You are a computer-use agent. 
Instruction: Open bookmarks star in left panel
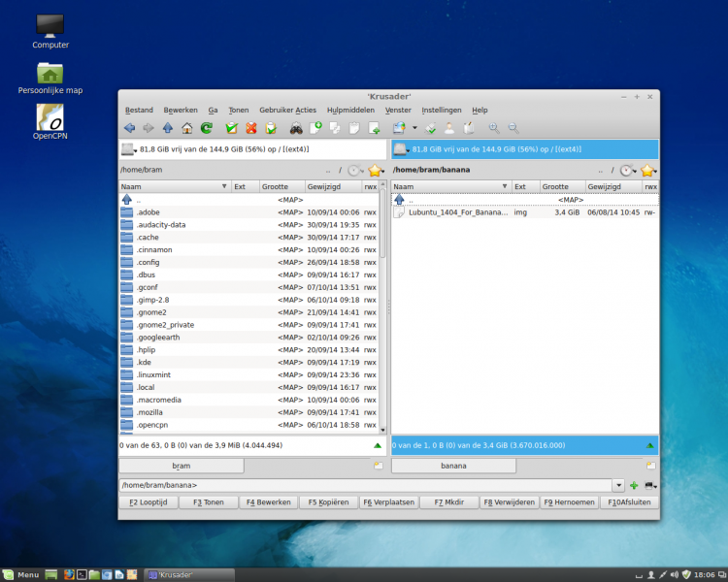pyautogui.click(x=374, y=170)
